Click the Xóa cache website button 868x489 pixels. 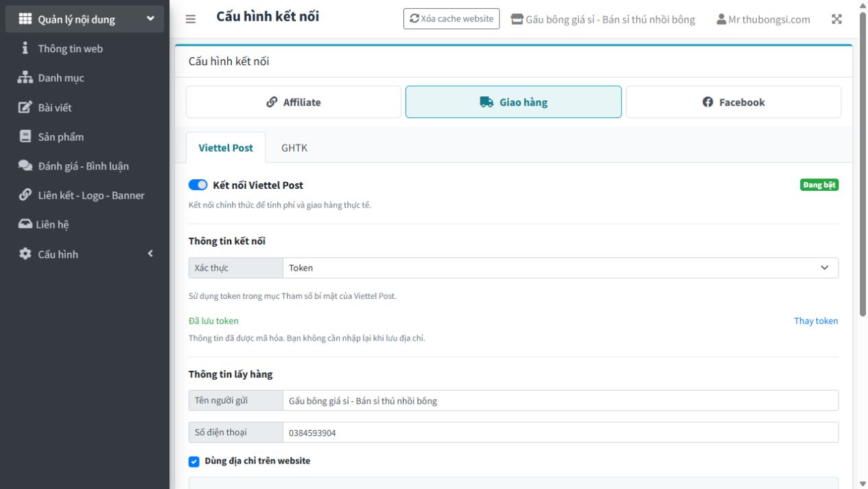pos(451,19)
